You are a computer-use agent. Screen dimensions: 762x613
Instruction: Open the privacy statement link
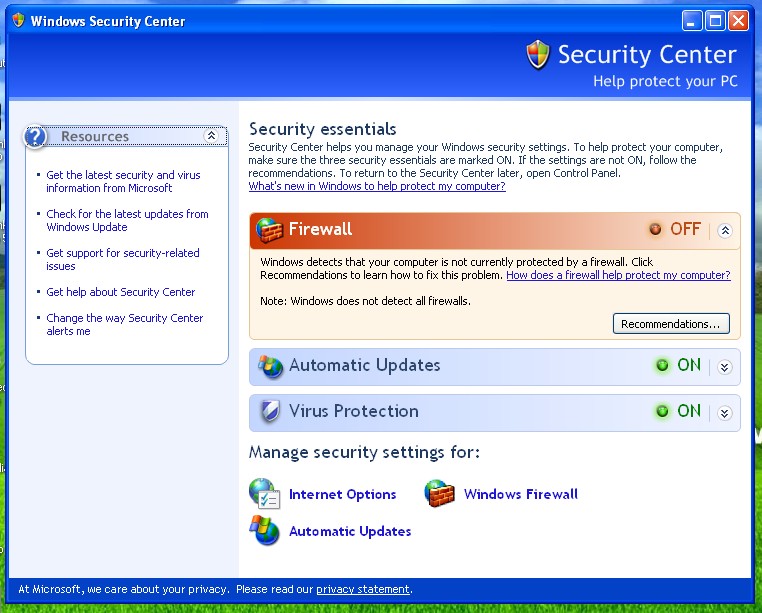click(363, 589)
